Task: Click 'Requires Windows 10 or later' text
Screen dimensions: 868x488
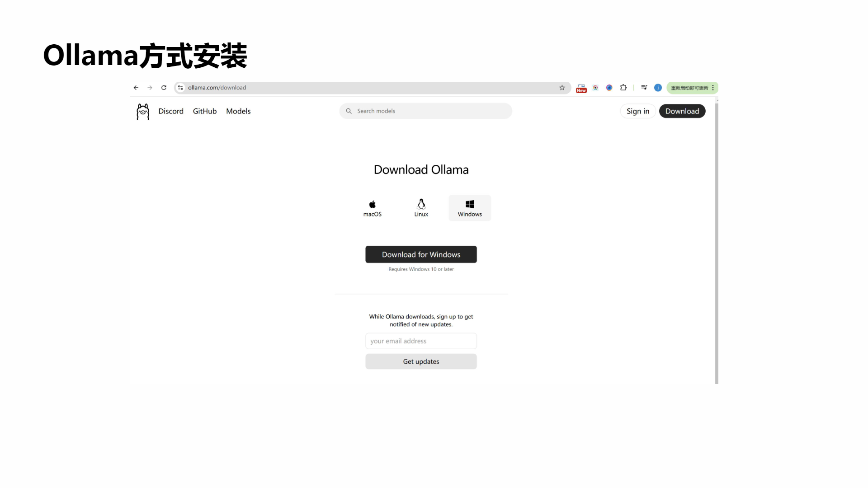Action: click(421, 269)
